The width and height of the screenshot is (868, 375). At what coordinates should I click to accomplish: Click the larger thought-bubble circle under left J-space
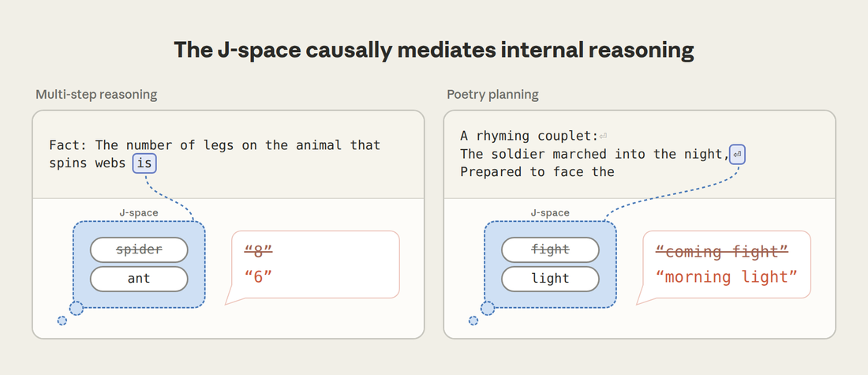coord(77,308)
